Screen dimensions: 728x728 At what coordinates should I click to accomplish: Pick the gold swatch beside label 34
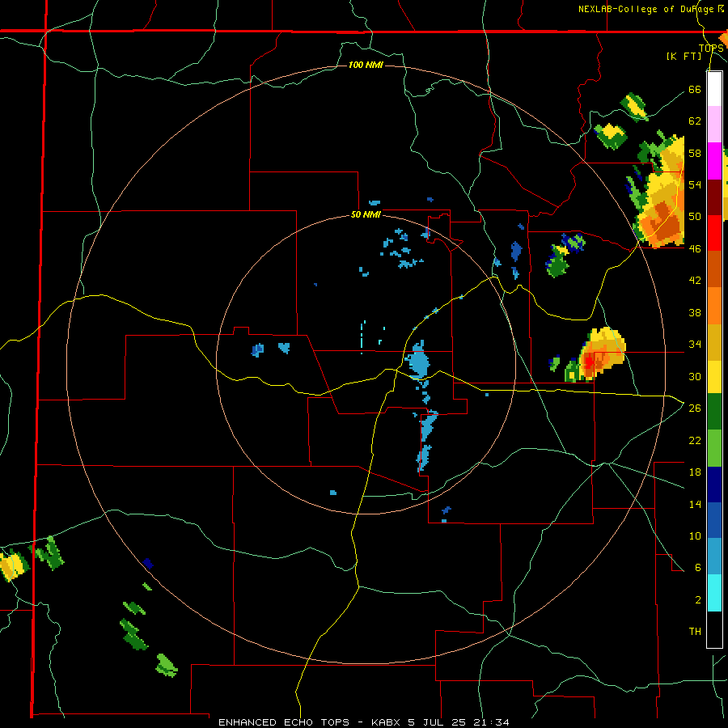(x=714, y=342)
